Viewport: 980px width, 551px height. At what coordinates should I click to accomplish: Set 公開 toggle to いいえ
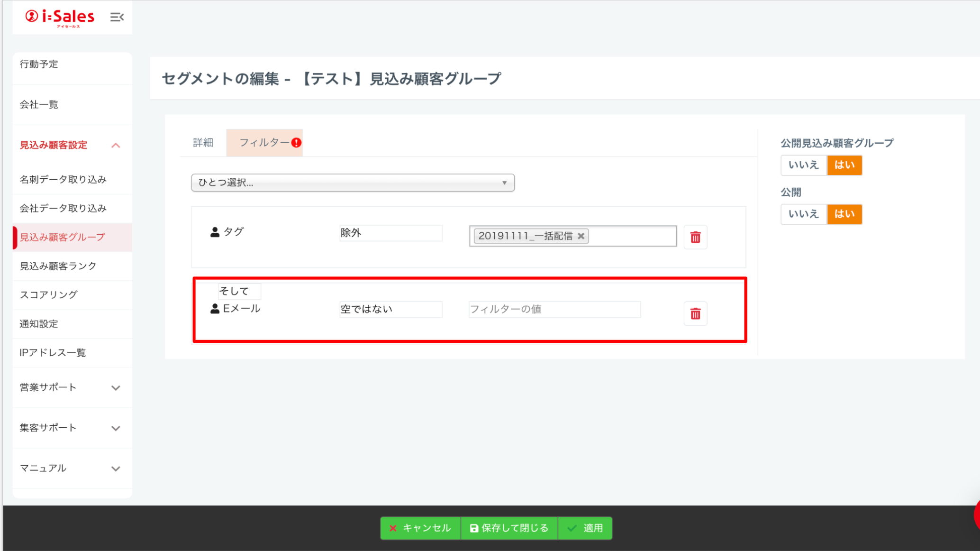coord(803,214)
